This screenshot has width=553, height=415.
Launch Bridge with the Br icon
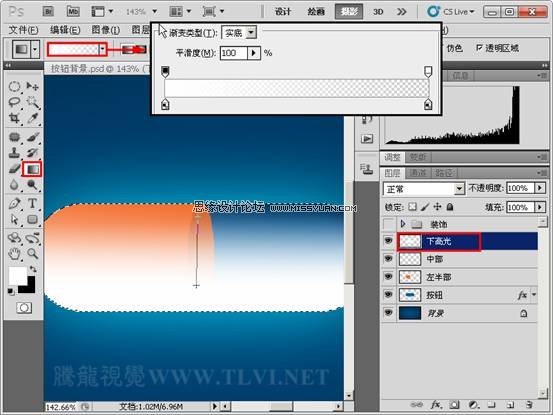coord(48,12)
